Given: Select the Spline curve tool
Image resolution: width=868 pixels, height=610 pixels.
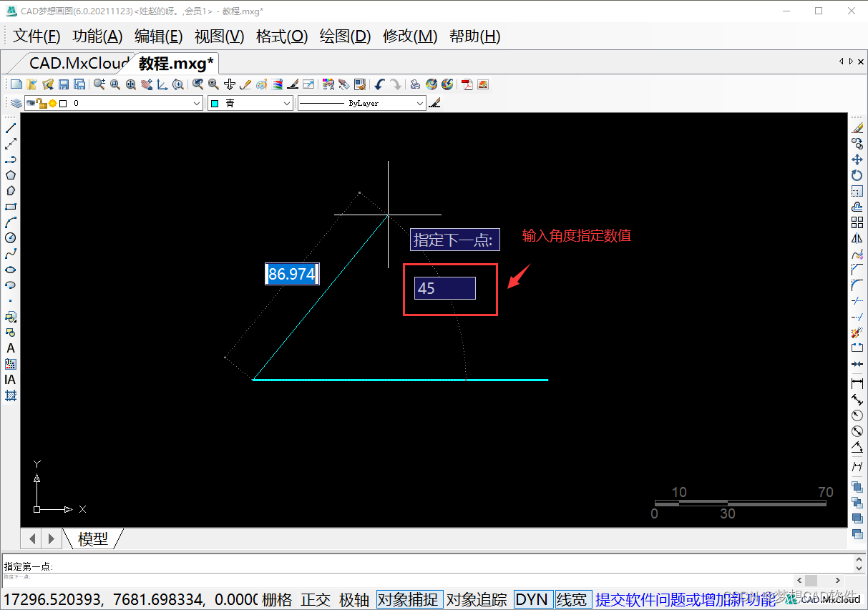Looking at the screenshot, I should click(11, 254).
